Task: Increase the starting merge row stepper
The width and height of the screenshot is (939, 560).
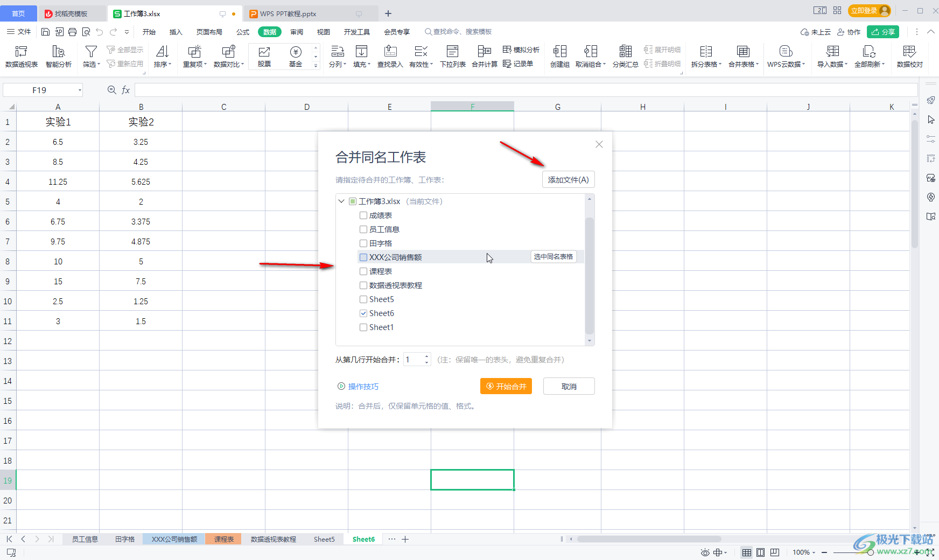Action: click(427, 356)
